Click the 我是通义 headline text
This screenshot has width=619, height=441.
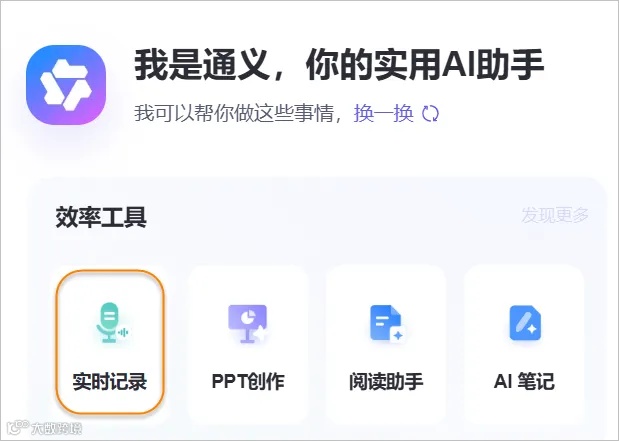[x=203, y=64]
